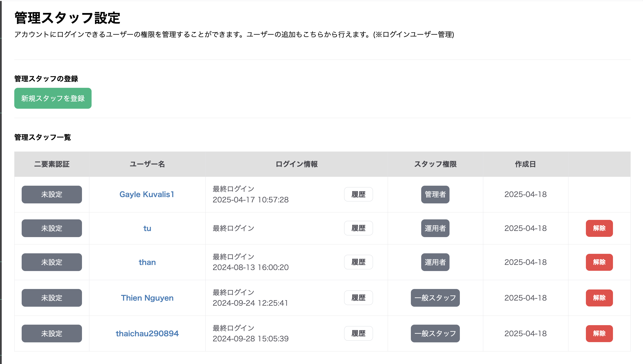Open 未設定 two-factor button for Gayle Kuvalis1
The image size is (643, 364).
coord(52,195)
